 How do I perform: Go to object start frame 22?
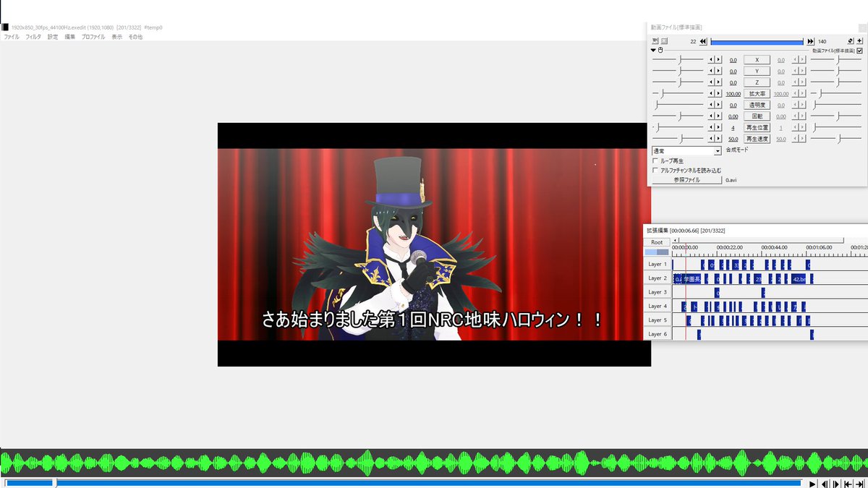703,41
